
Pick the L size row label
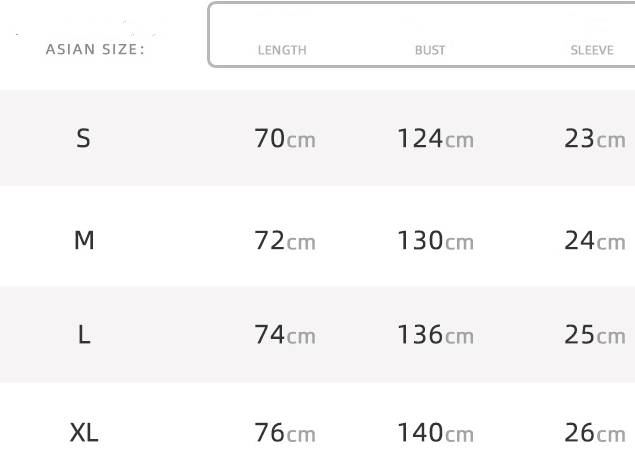pyautogui.click(x=84, y=335)
